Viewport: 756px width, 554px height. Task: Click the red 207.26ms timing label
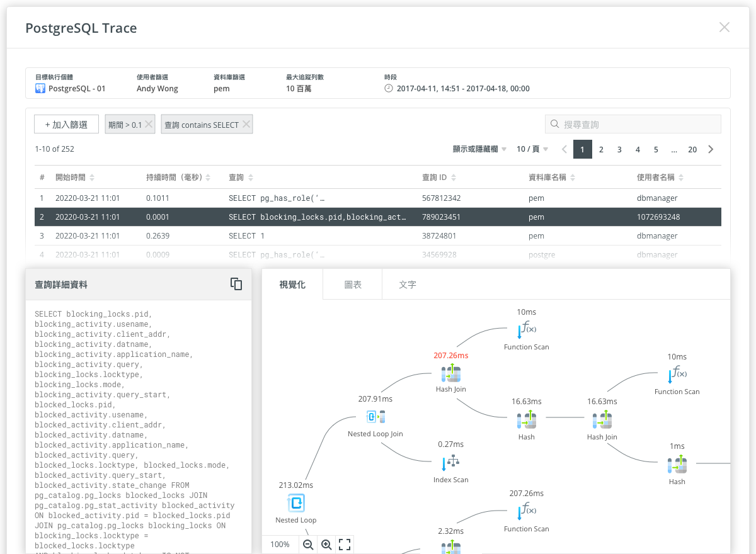[x=451, y=356]
